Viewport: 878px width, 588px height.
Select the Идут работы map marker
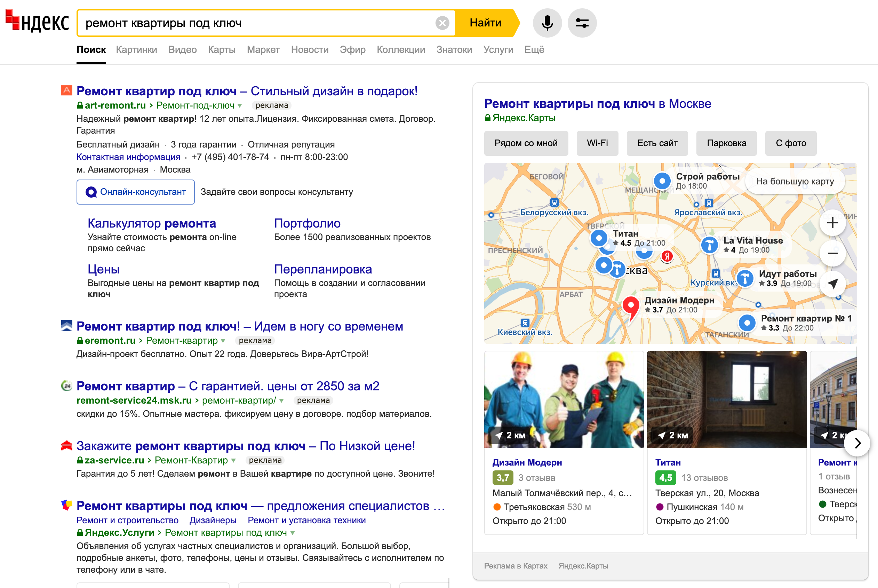pos(745,279)
